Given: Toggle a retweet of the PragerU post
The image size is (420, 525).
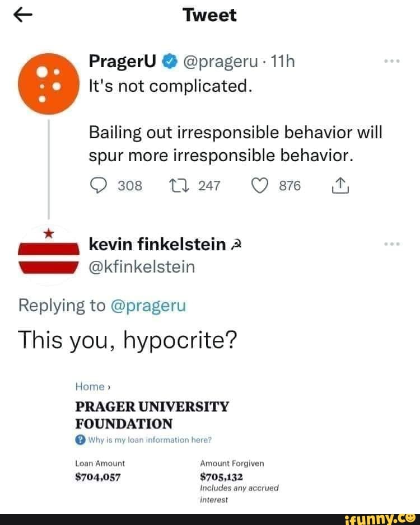Looking at the screenshot, I should (180, 185).
